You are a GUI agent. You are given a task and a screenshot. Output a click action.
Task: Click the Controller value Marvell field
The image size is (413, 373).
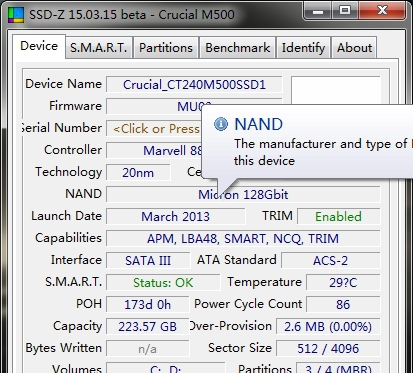pyautogui.click(x=154, y=151)
